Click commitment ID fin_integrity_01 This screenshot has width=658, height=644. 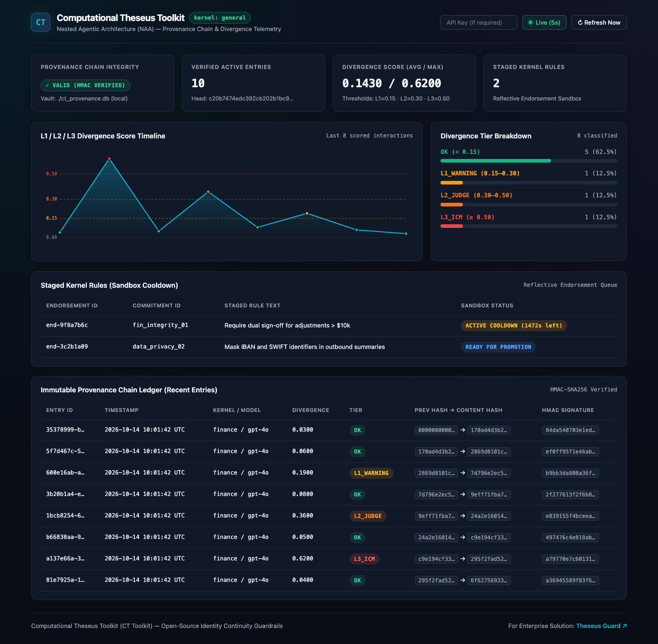click(x=160, y=325)
